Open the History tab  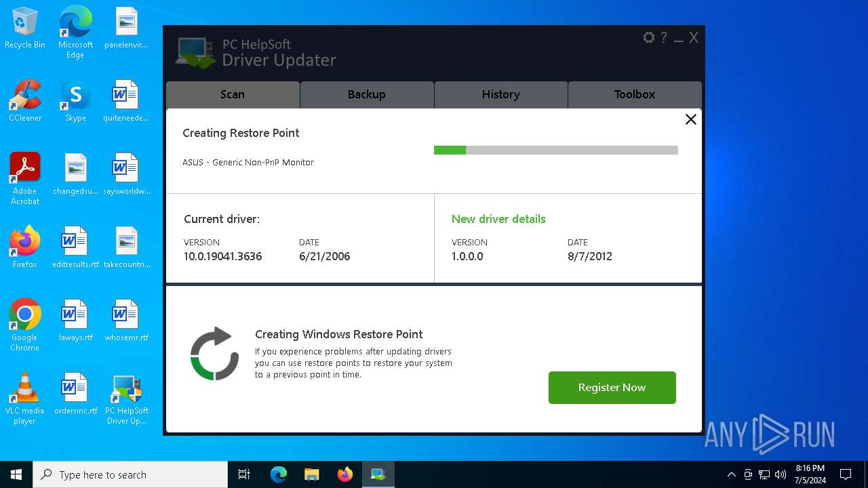point(501,95)
